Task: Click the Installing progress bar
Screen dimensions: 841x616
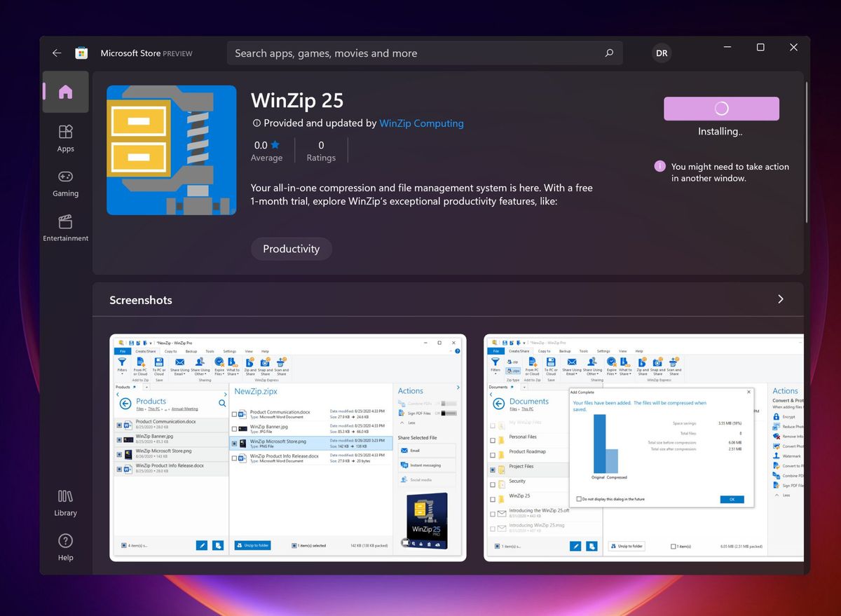Action: (721, 109)
